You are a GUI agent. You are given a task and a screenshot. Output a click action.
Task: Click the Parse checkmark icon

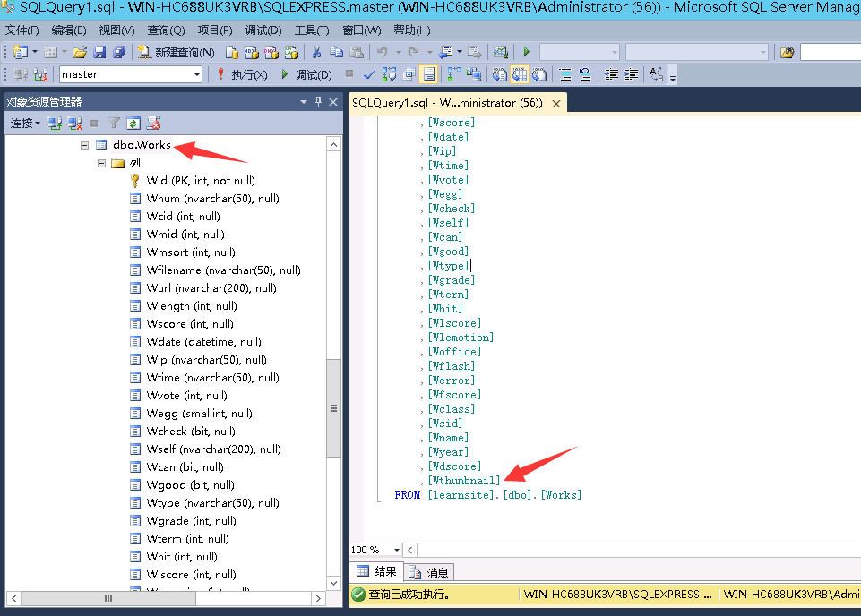369,74
